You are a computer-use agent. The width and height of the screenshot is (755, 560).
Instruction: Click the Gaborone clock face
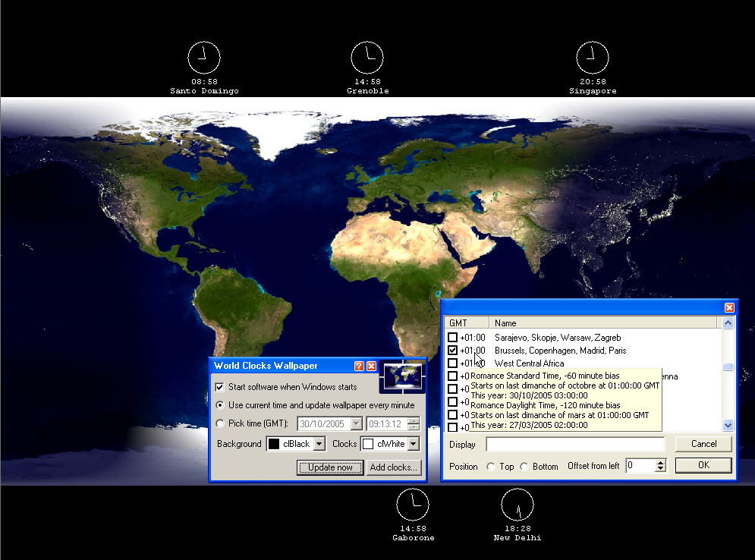(x=413, y=504)
